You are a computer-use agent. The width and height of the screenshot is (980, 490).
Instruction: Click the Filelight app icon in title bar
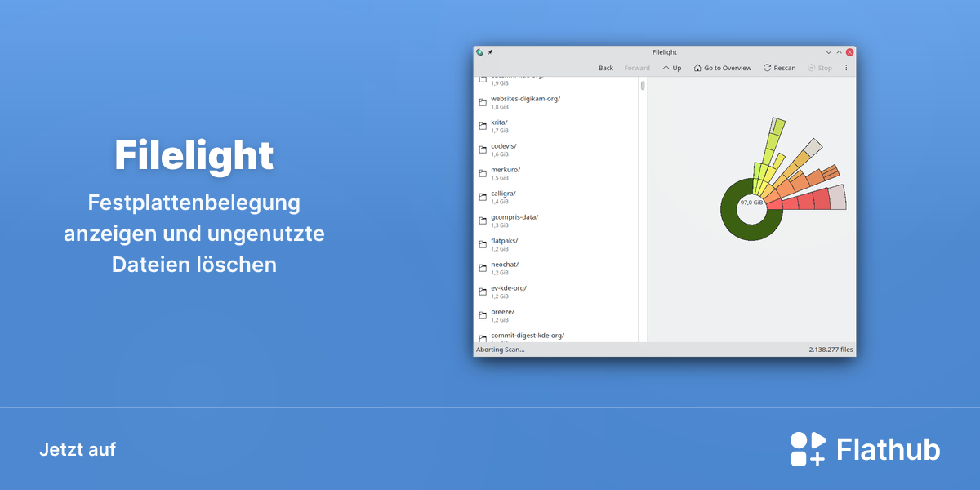(x=480, y=52)
